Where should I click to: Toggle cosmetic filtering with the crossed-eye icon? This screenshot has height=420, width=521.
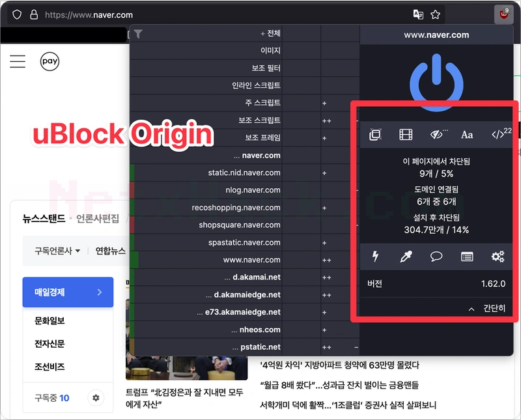[436, 135]
